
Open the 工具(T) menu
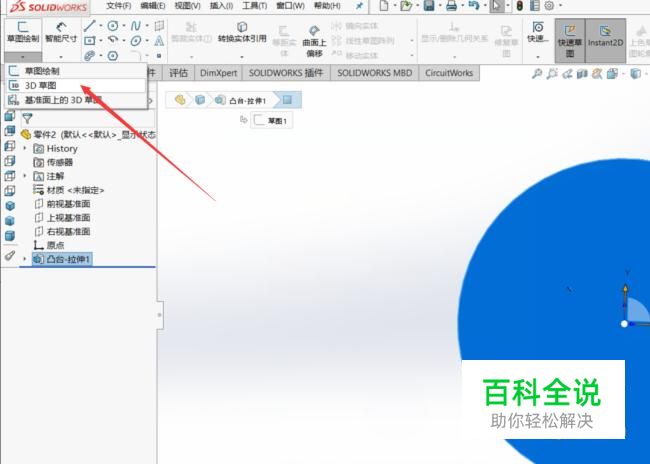click(x=255, y=6)
